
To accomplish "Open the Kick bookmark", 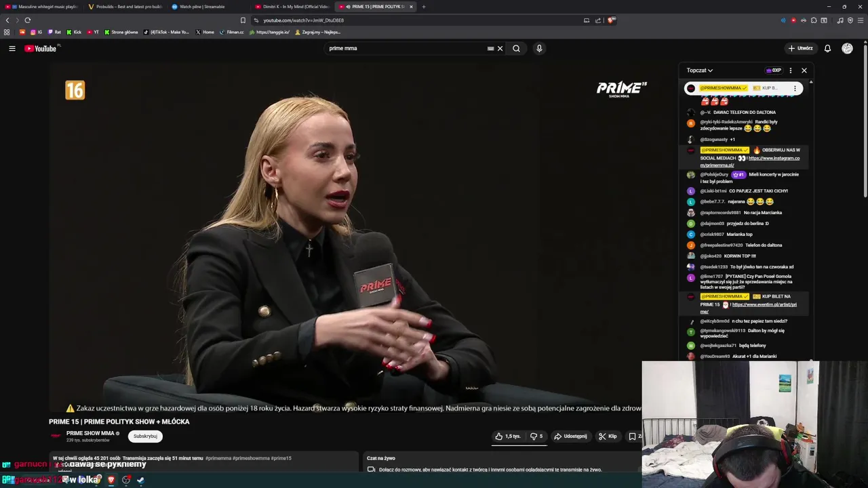I will [74, 32].
